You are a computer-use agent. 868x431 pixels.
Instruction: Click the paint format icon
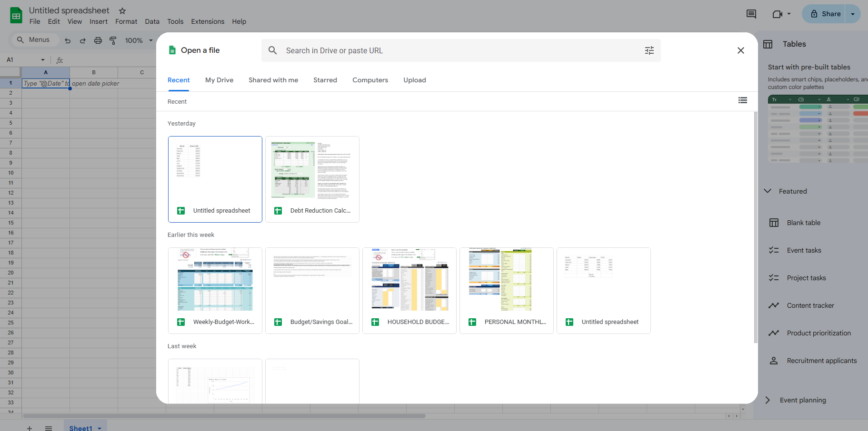[113, 40]
